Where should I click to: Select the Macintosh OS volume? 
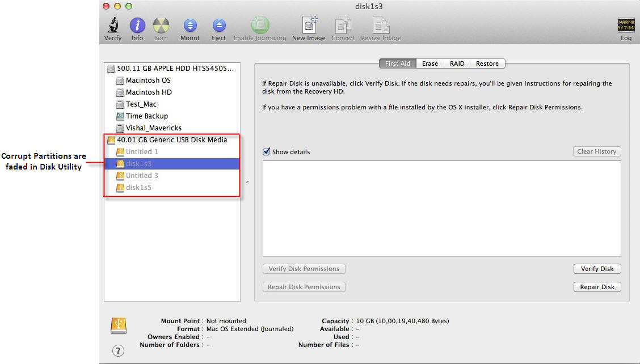tap(172, 81)
